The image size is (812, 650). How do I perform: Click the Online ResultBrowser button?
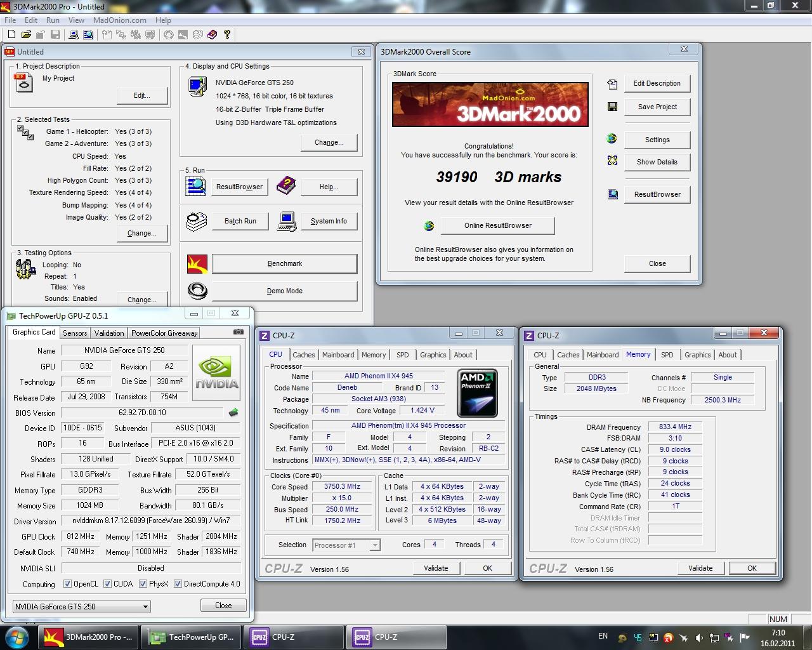pos(497,225)
